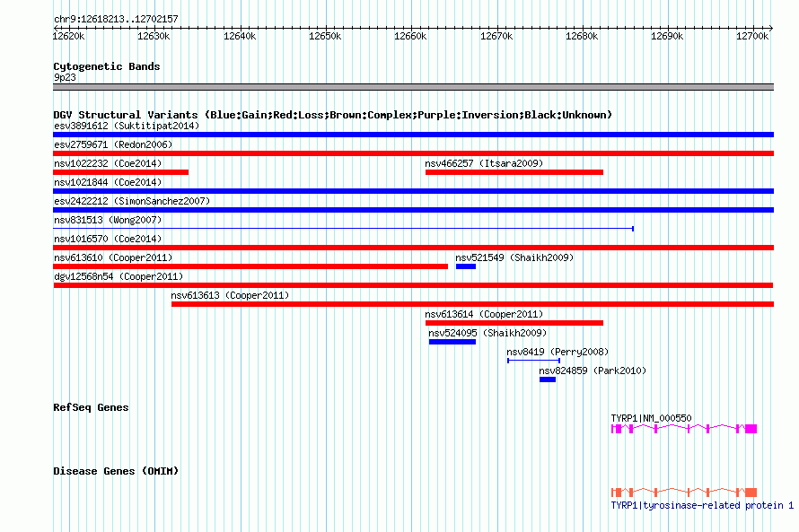This screenshot has width=799, height=532.
Task: Click the nsv613610 (Cooper2011) label
Action: tap(113, 257)
